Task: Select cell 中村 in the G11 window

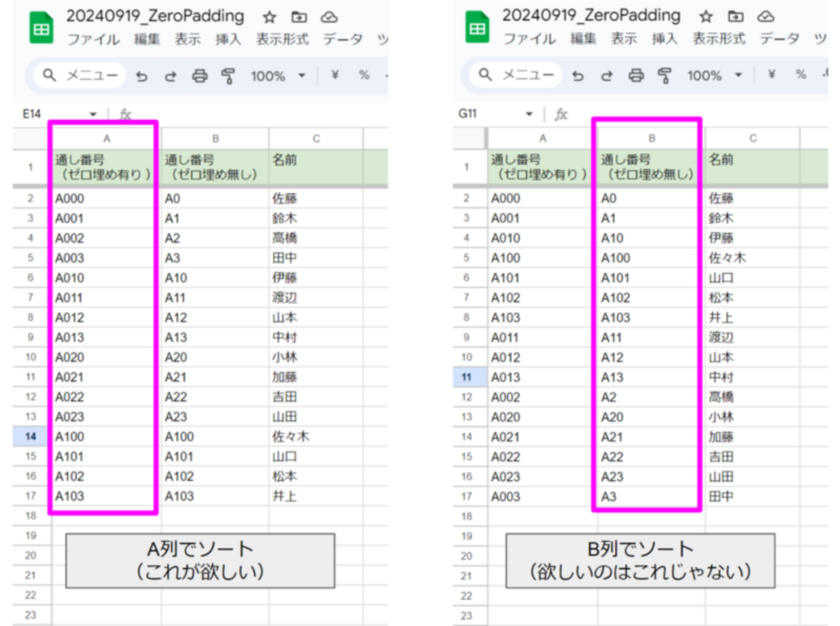Action: click(753, 377)
